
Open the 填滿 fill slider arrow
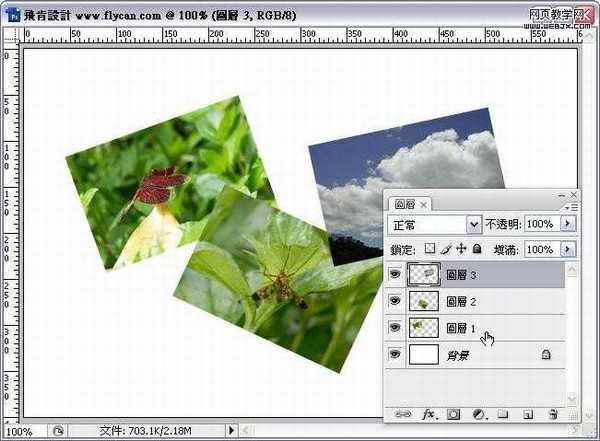(568, 249)
